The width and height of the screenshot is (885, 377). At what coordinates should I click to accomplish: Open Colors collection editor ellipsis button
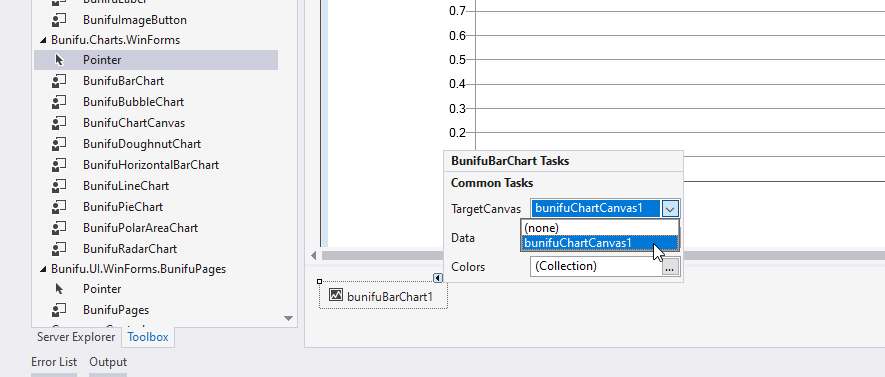point(670,267)
